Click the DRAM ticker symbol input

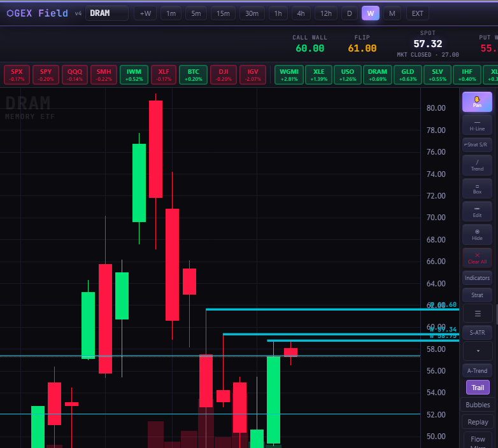click(x=107, y=13)
